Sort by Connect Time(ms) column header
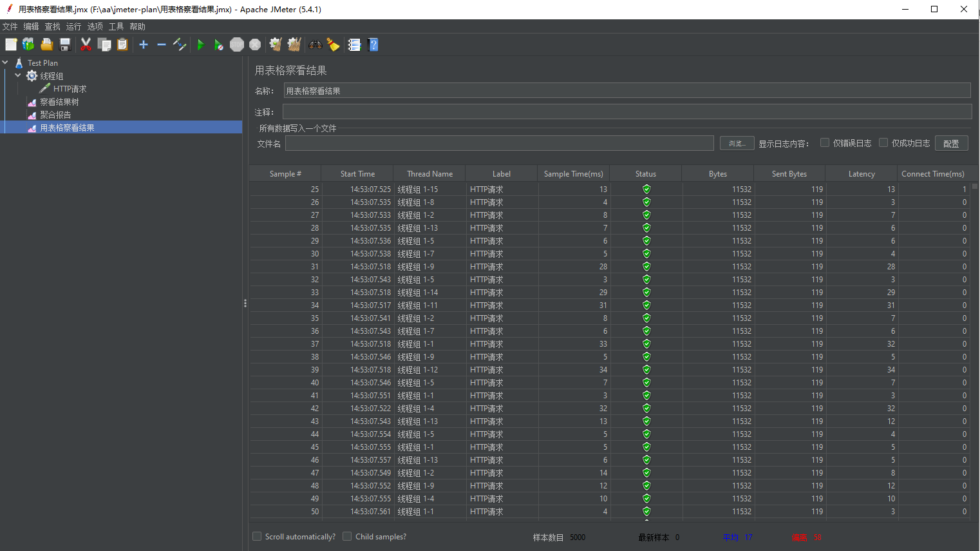This screenshot has width=980, height=551. (933, 173)
